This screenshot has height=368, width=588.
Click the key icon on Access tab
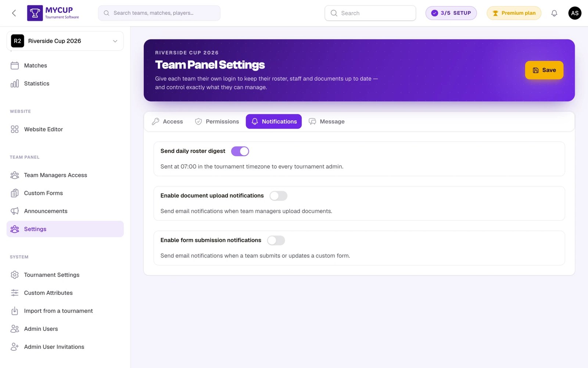[155, 121]
